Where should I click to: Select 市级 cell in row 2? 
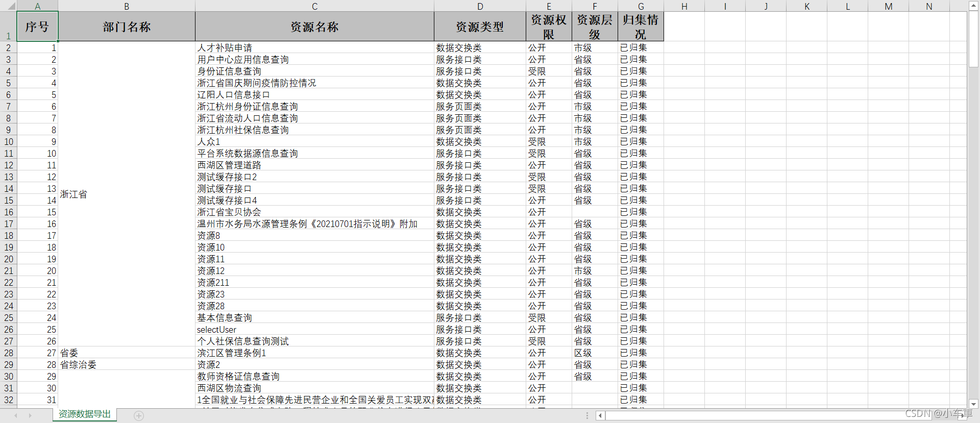pos(595,47)
